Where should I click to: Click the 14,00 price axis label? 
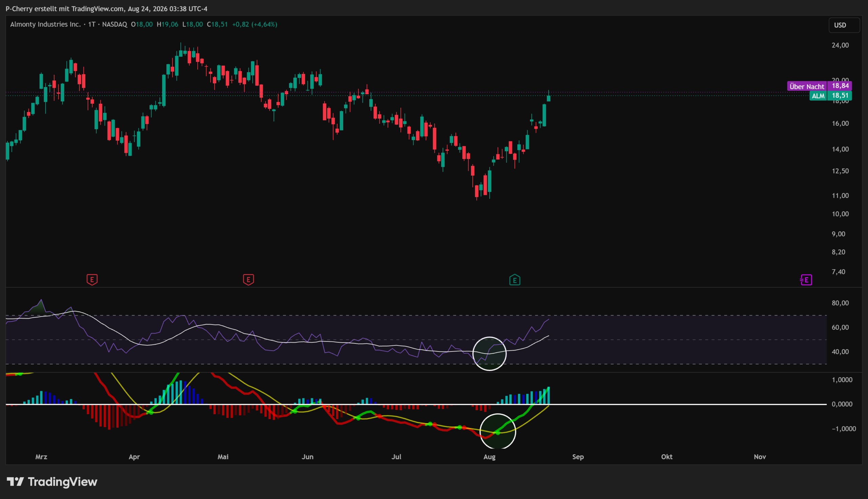tap(840, 149)
